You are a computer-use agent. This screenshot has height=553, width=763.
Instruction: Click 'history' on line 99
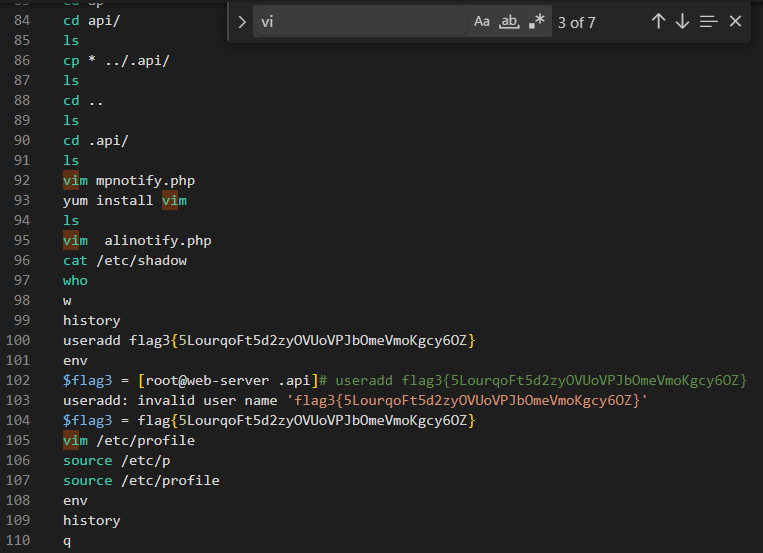[x=91, y=321]
